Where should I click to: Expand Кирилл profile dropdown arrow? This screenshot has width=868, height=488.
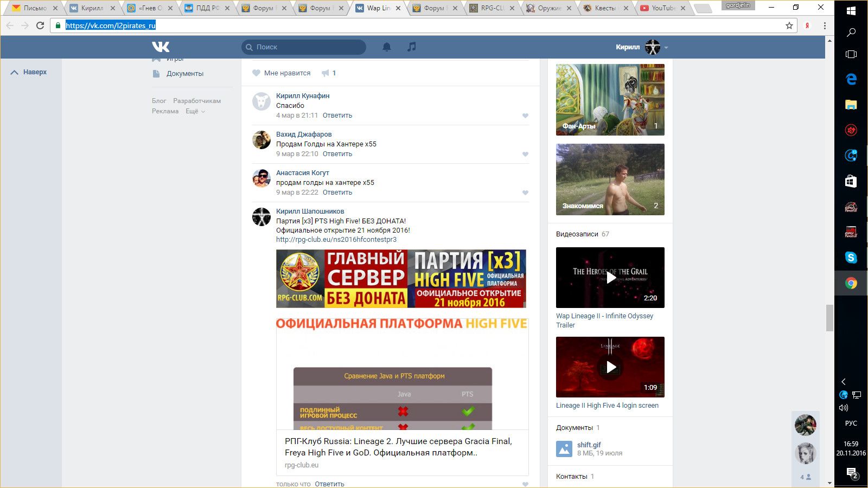tap(666, 48)
